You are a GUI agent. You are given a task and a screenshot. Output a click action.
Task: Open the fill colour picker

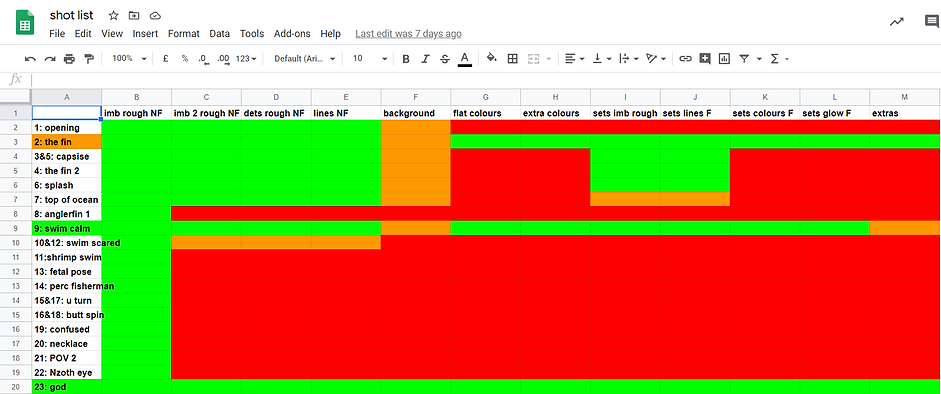pos(492,58)
